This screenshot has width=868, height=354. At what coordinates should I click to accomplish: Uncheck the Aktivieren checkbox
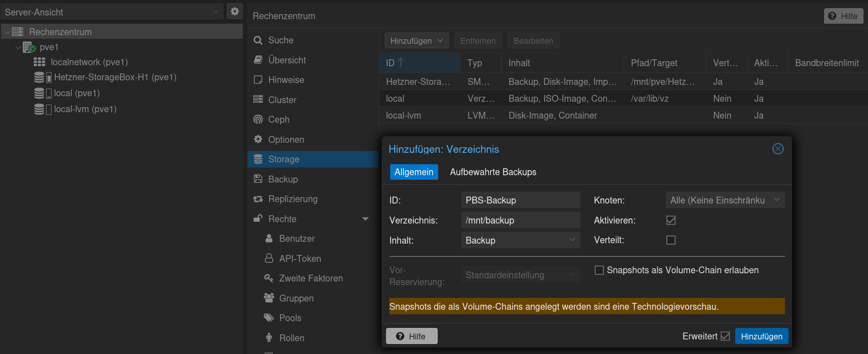click(x=670, y=220)
